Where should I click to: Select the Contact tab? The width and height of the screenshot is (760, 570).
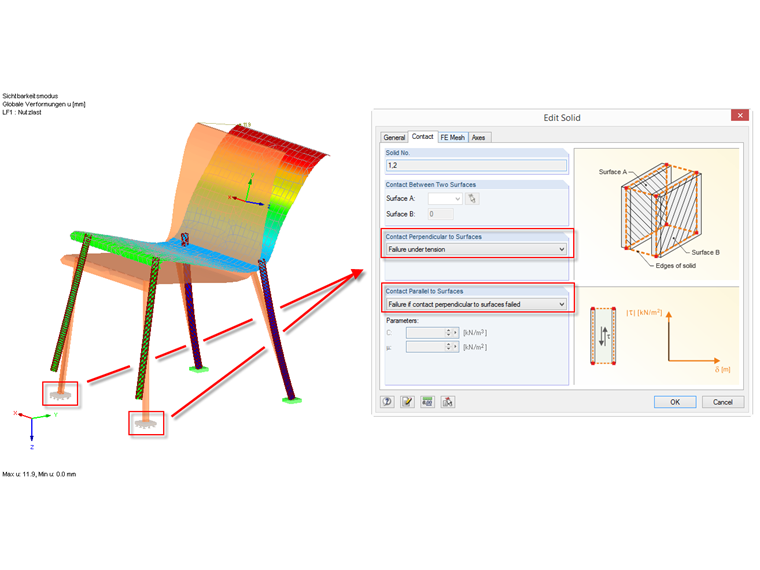click(x=422, y=137)
